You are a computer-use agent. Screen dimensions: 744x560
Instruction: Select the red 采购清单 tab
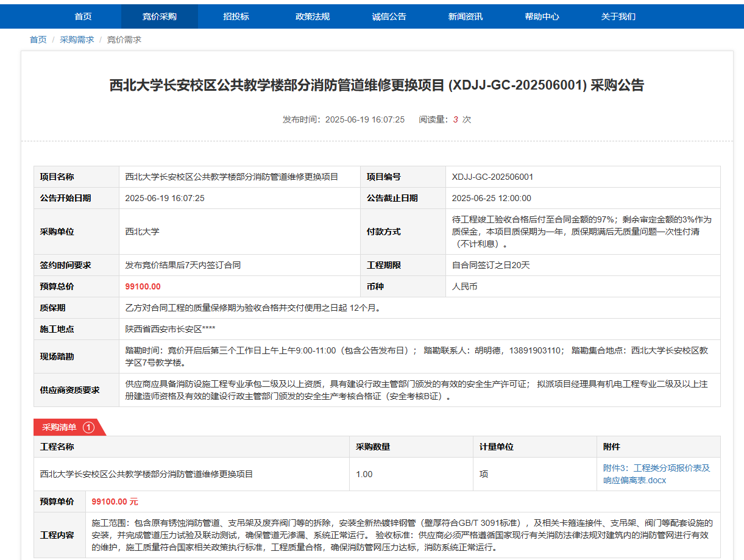click(59, 427)
